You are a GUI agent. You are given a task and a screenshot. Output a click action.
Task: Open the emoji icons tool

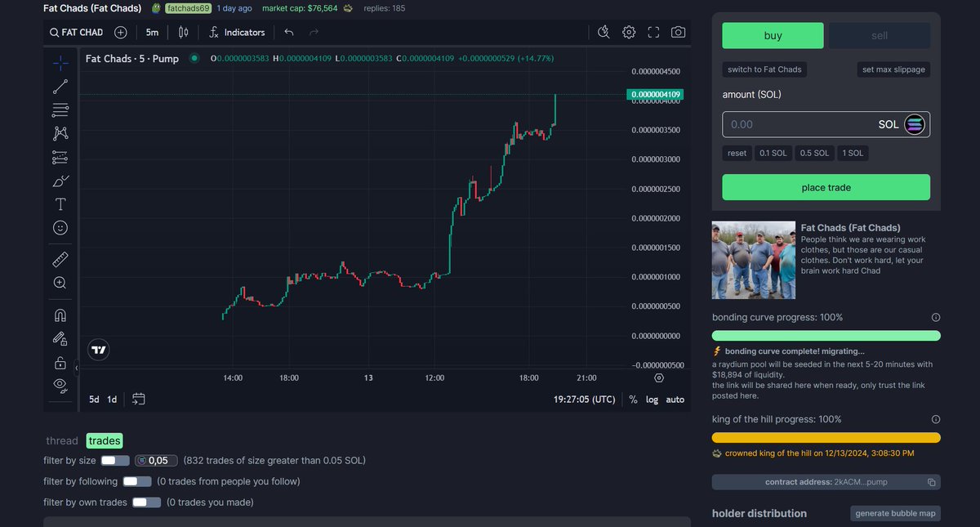tap(60, 228)
